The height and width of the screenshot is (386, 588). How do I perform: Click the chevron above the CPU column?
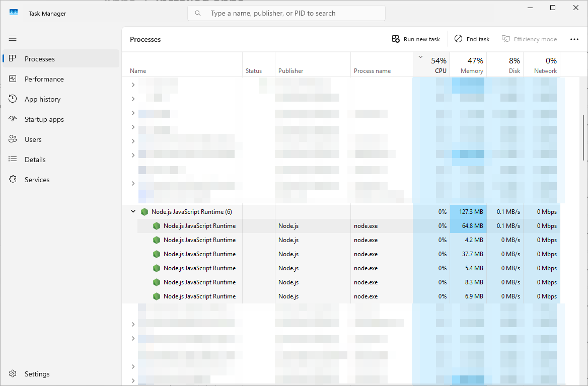click(x=420, y=57)
